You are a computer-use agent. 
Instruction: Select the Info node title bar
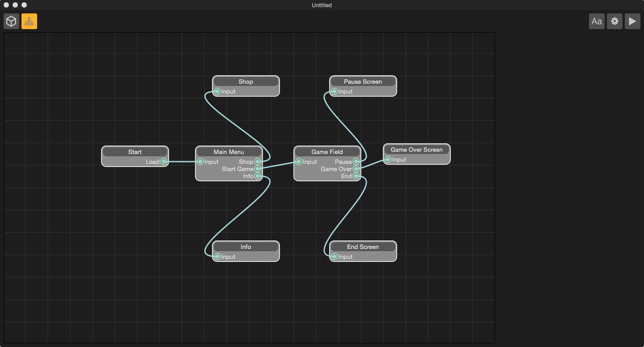pos(246,247)
